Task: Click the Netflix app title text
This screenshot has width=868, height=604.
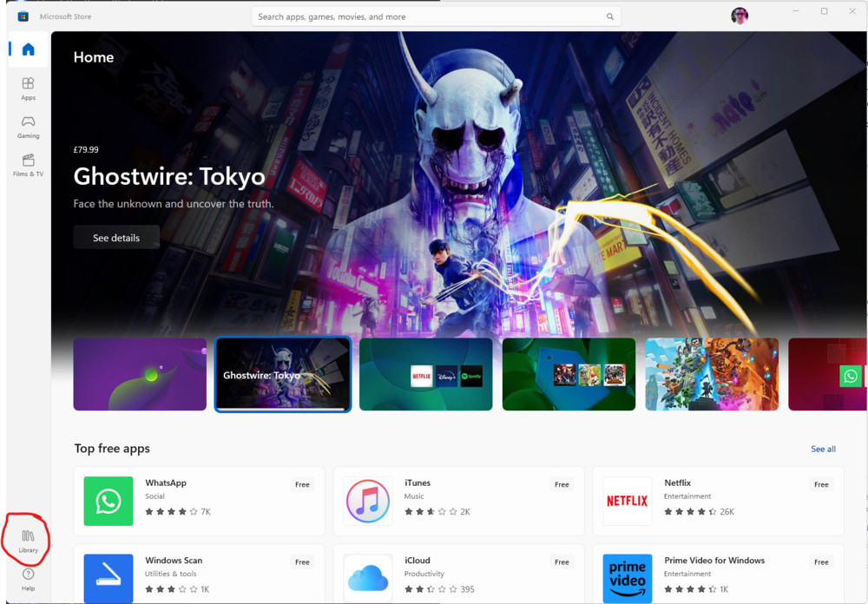Action: pos(678,483)
